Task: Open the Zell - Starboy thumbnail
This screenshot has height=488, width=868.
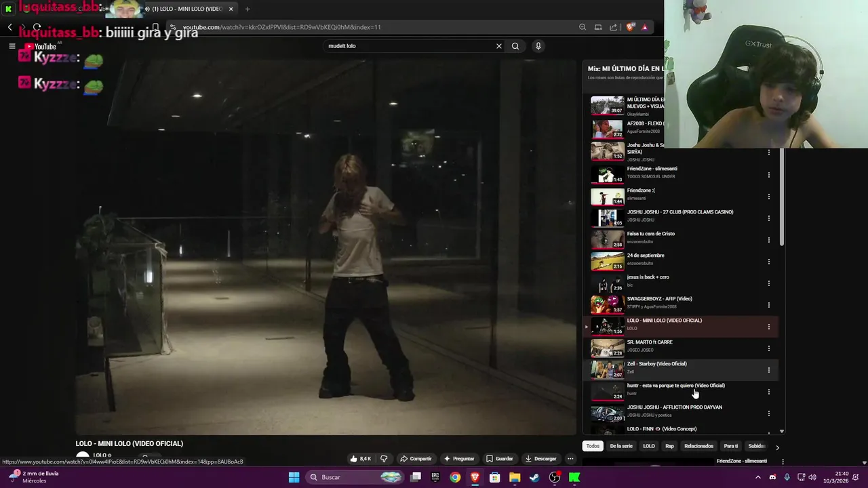Action: pos(607,370)
